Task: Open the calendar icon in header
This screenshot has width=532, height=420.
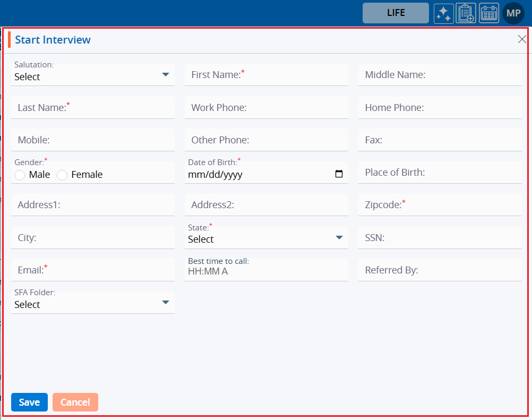Action: pos(489,13)
